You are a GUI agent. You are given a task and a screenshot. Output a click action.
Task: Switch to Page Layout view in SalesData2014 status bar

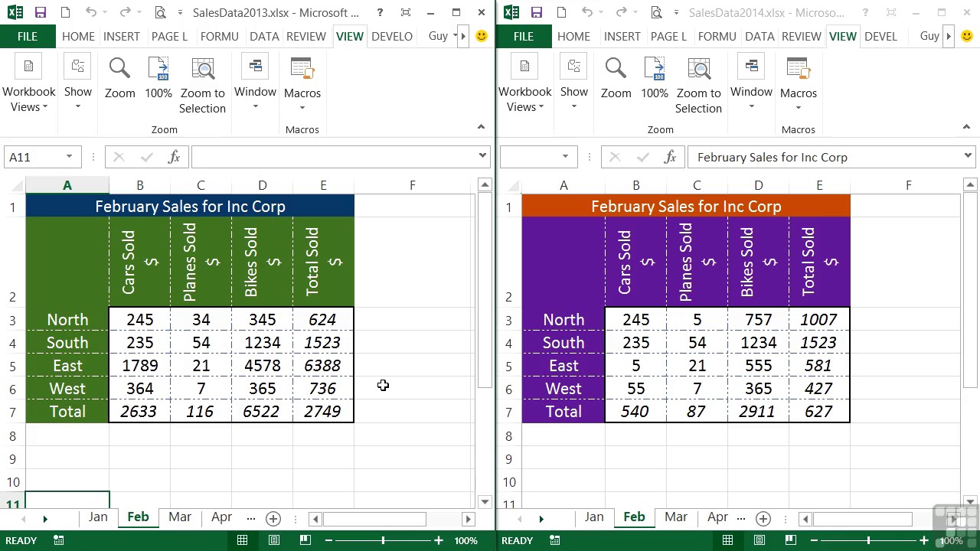pyautogui.click(x=759, y=540)
